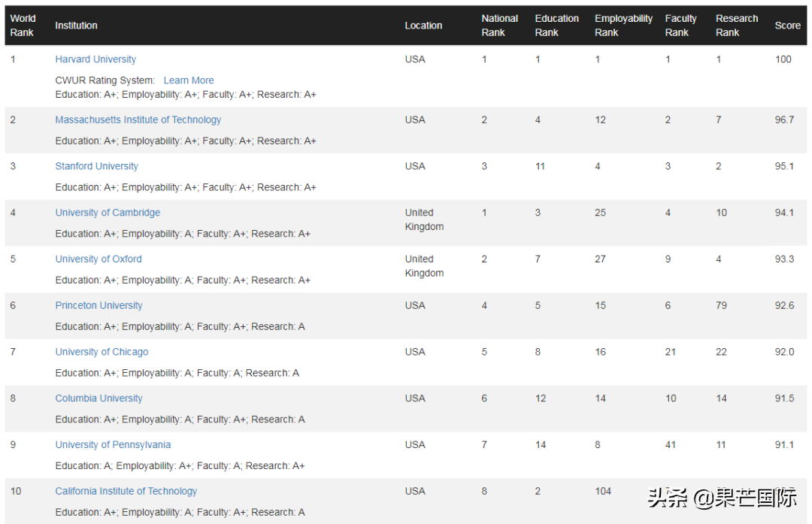This screenshot has width=812, height=524.
Task: Click the Location column header
Action: [423, 26]
